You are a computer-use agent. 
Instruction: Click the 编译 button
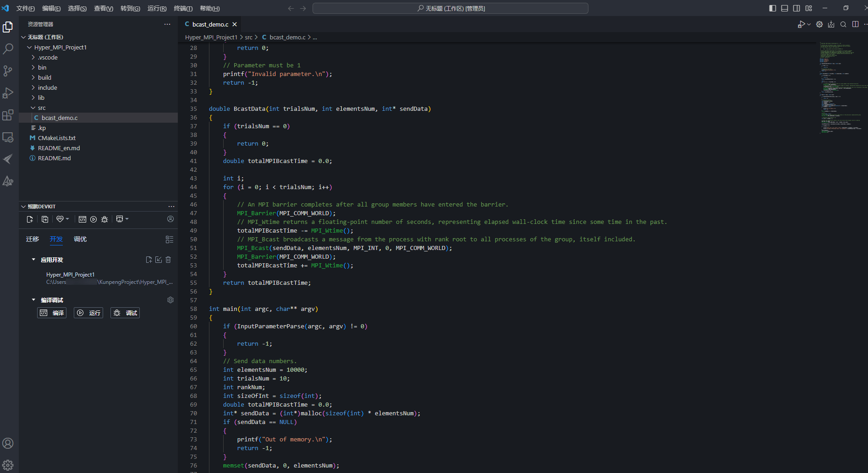pos(52,313)
